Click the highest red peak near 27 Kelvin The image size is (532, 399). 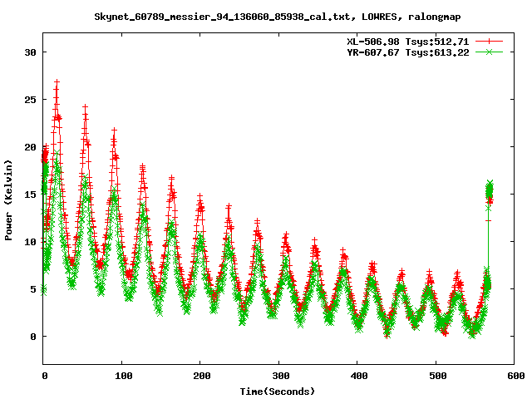pos(57,82)
